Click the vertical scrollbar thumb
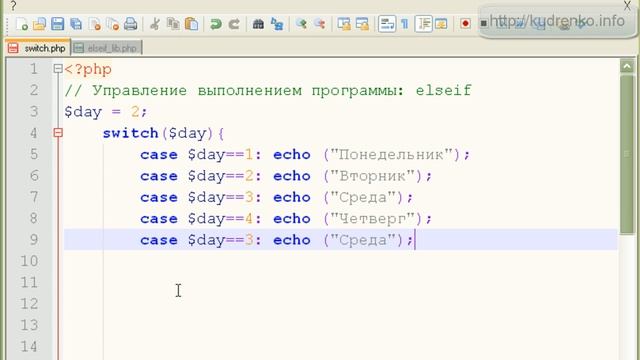The width and height of the screenshot is (640, 360). tap(627, 154)
